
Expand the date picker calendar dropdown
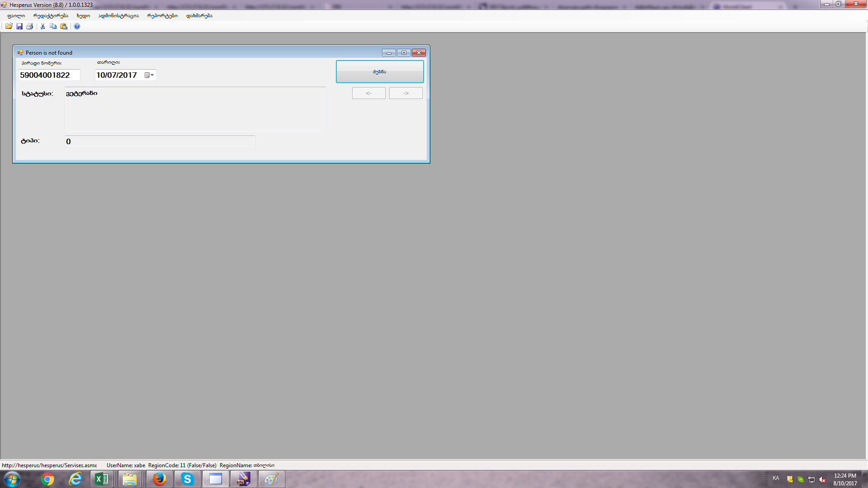(x=150, y=75)
